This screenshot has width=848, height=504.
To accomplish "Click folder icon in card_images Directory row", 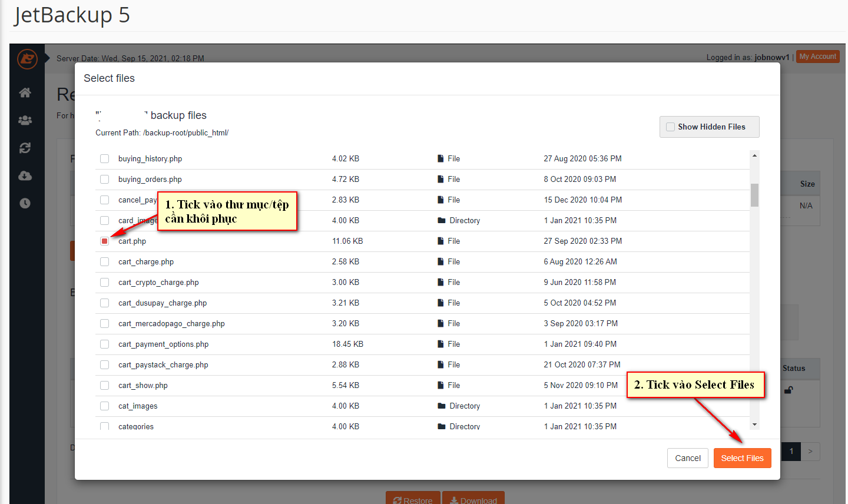I will pyautogui.click(x=442, y=220).
